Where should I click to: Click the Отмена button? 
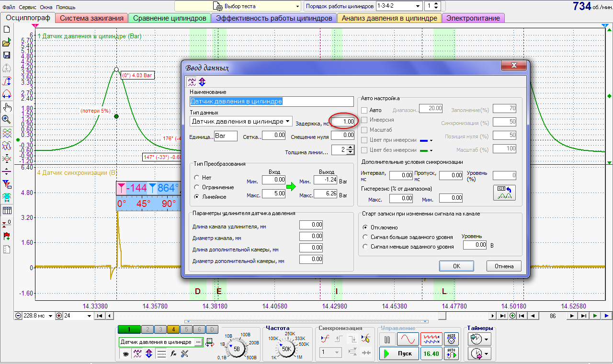504,266
